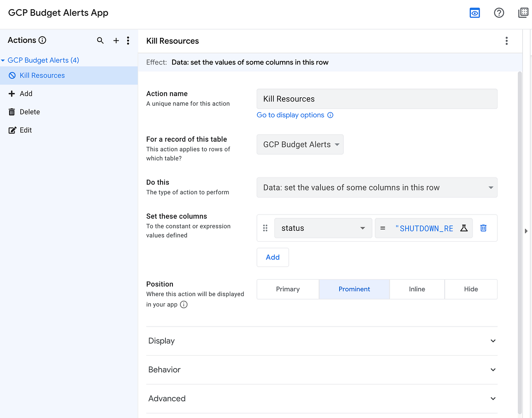The width and height of the screenshot is (532, 418).
Task: Open the Do this action type dropdown
Action: 377,188
